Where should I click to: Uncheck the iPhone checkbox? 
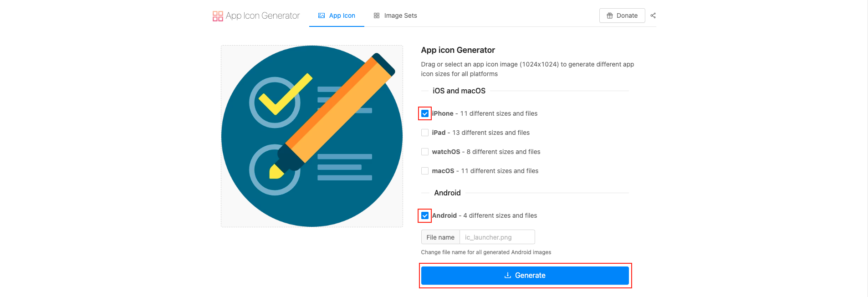point(425,113)
